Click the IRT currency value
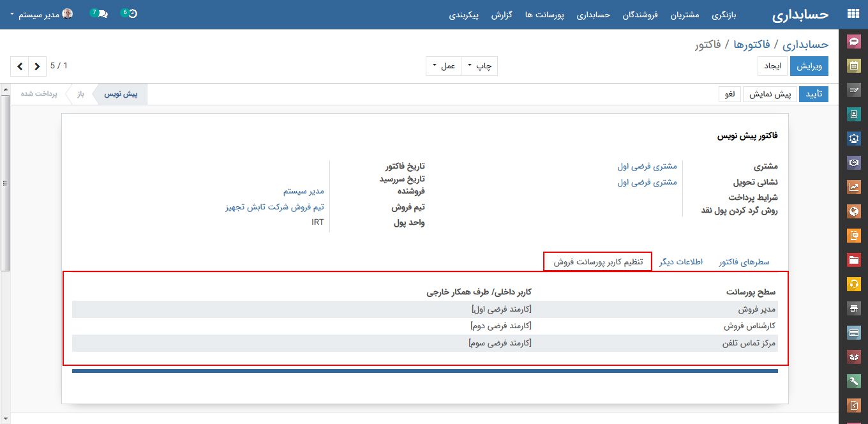Image resolution: width=868 pixels, height=424 pixels. (318, 222)
